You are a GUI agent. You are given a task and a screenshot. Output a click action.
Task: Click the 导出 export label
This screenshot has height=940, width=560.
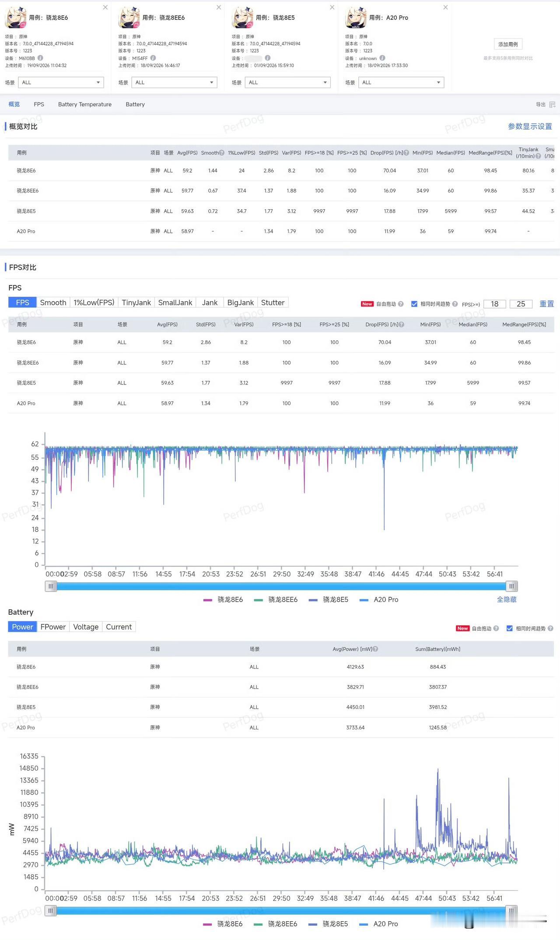(541, 105)
